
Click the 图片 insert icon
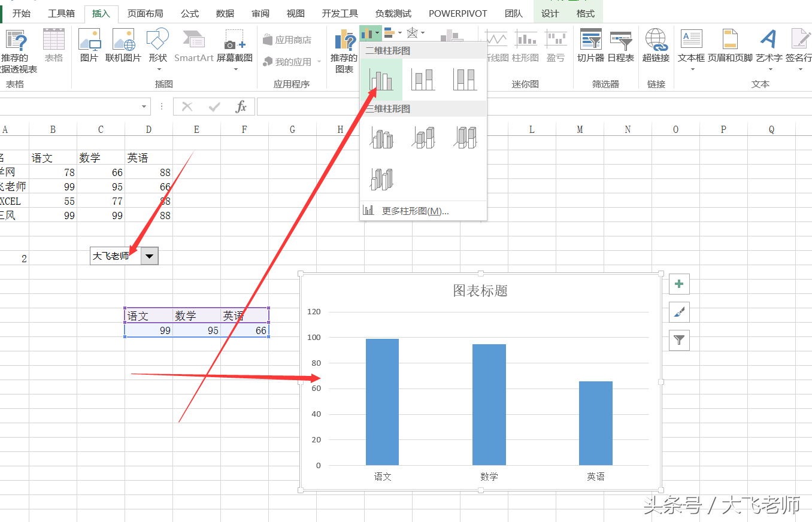click(x=89, y=45)
